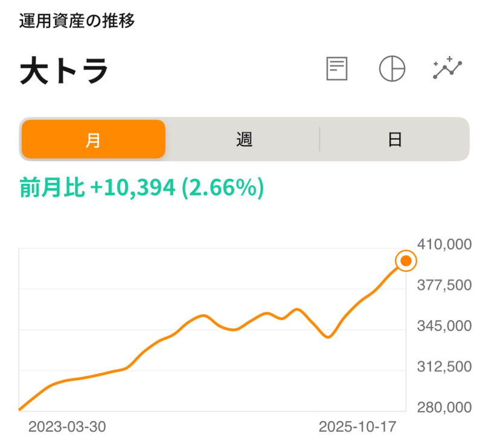This screenshot has width=483, height=448.
Task: Switch to the 週 (weekly) tab
Action: point(244,139)
